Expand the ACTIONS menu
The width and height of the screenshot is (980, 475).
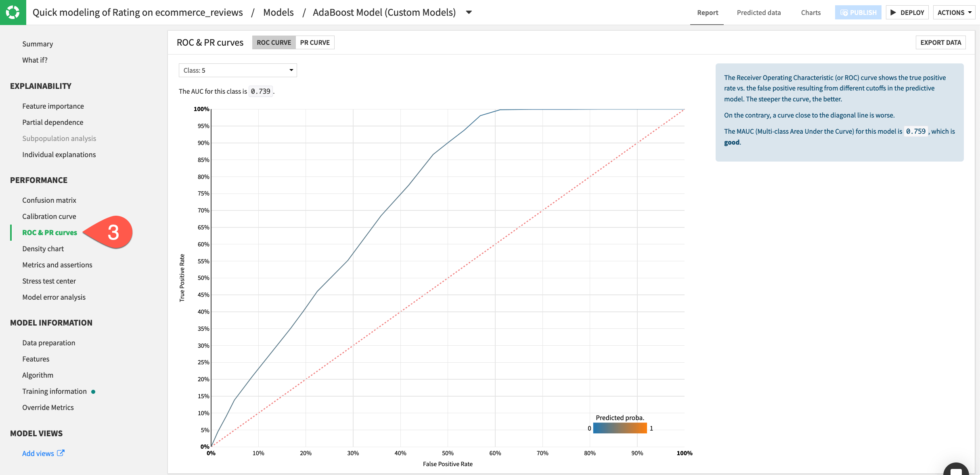tap(954, 12)
